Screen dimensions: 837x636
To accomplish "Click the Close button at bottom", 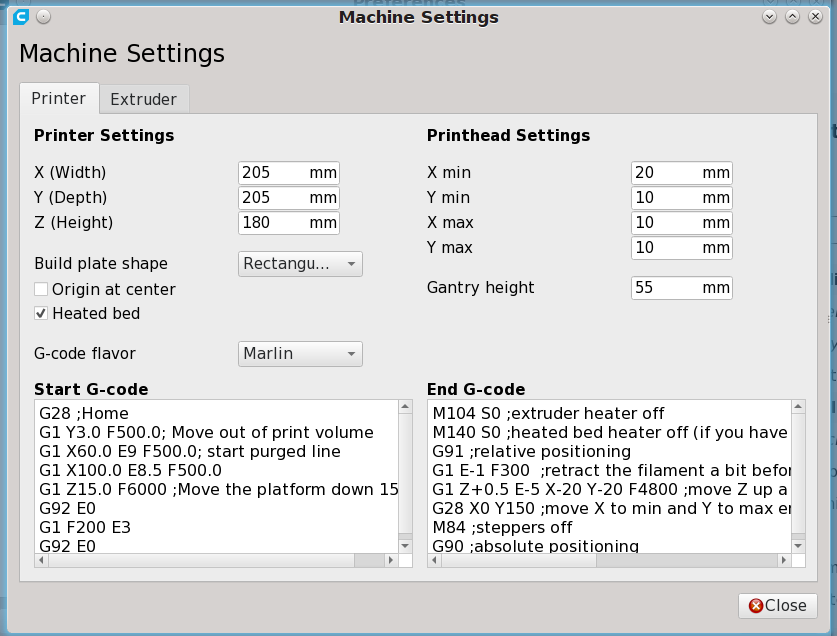I will coord(778,606).
